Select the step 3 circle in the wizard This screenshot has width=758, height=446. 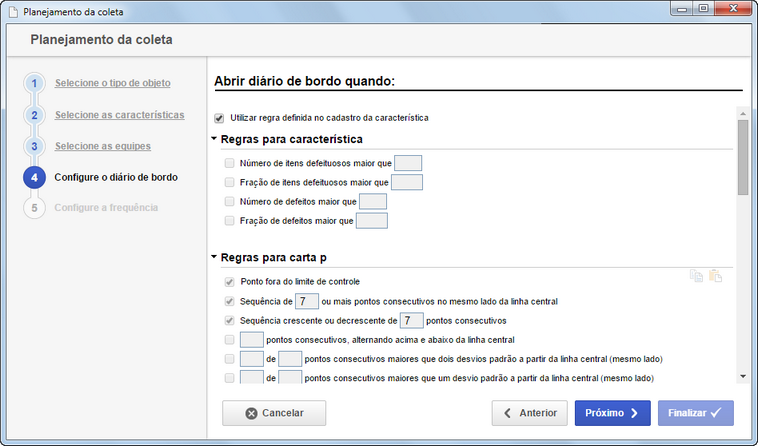tap(34, 146)
